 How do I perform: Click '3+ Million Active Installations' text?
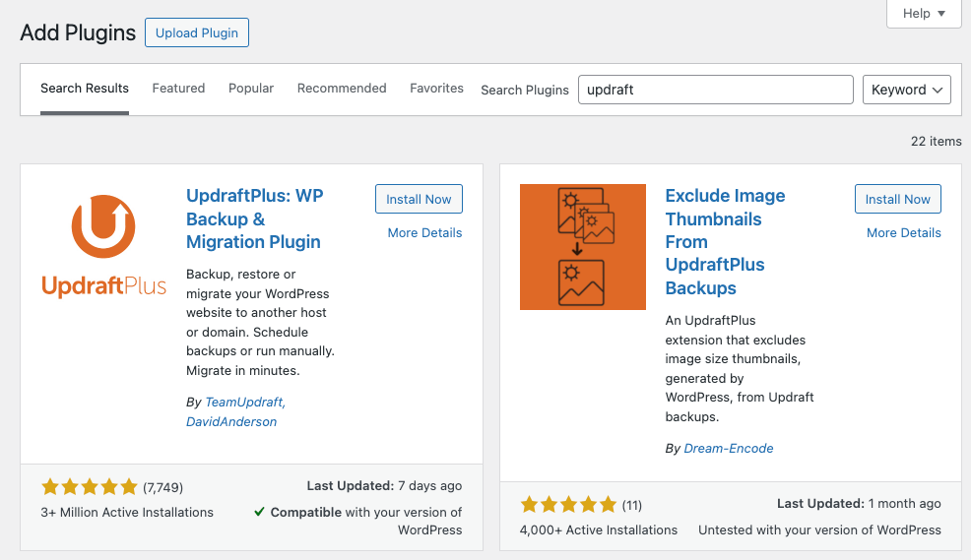coord(127,513)
